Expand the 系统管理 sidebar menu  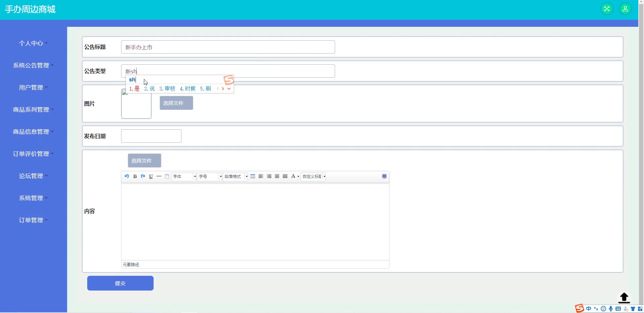pyautogui.click(x=34, y=198)
